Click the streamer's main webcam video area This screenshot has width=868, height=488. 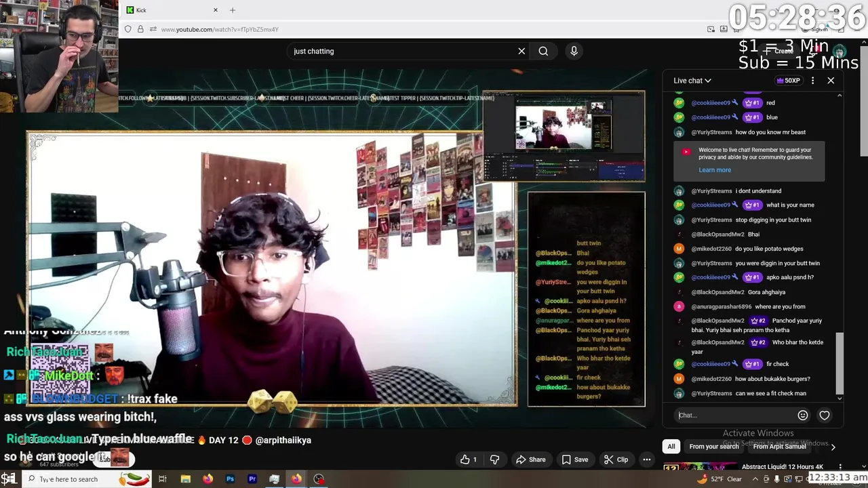coord(271,268)
